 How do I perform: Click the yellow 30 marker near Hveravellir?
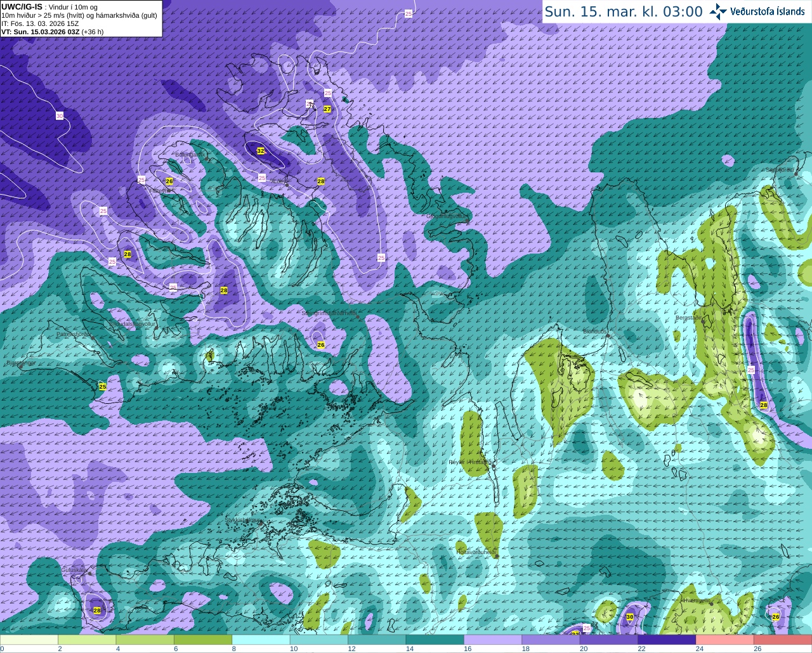click(630, 617)
